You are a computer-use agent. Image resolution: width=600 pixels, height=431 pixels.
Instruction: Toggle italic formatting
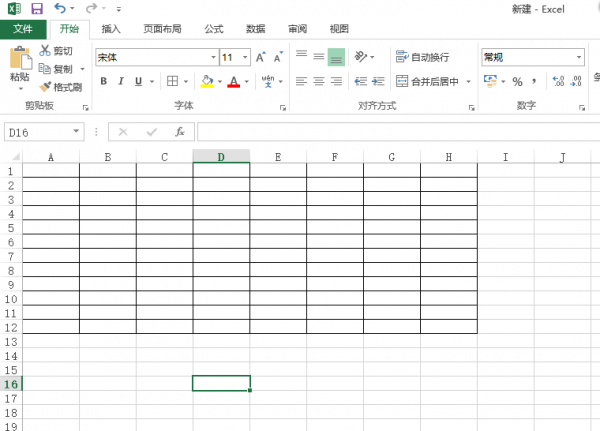click(121, 82)
